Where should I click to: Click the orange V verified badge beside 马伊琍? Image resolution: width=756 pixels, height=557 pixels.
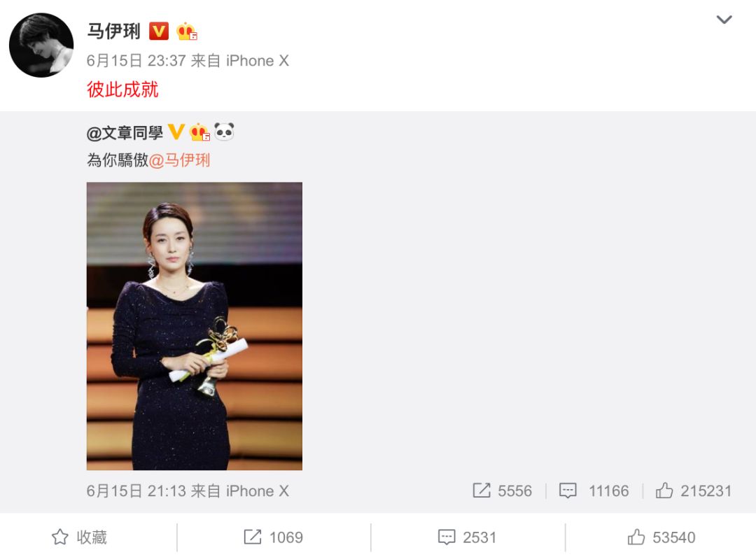[159, 31]
